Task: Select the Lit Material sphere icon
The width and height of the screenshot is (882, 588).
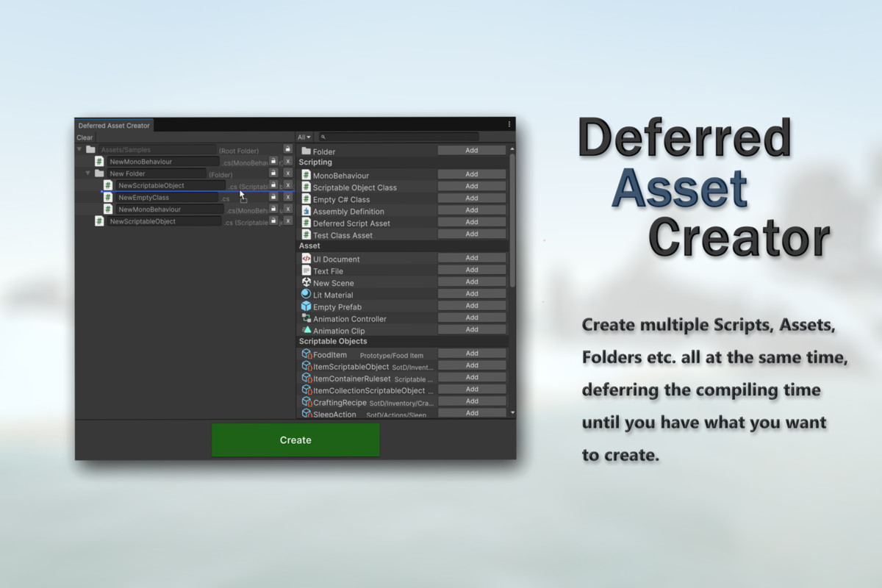Action: 306,294
